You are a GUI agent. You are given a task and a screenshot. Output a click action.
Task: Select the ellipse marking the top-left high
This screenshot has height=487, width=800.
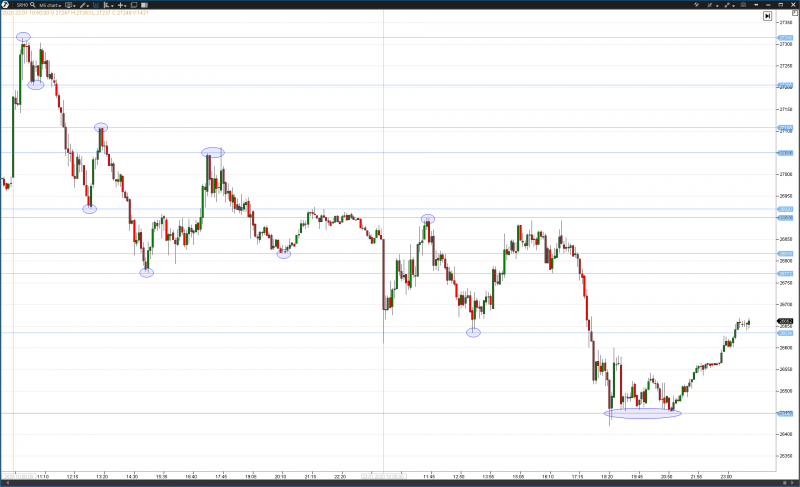click(23, 37)
